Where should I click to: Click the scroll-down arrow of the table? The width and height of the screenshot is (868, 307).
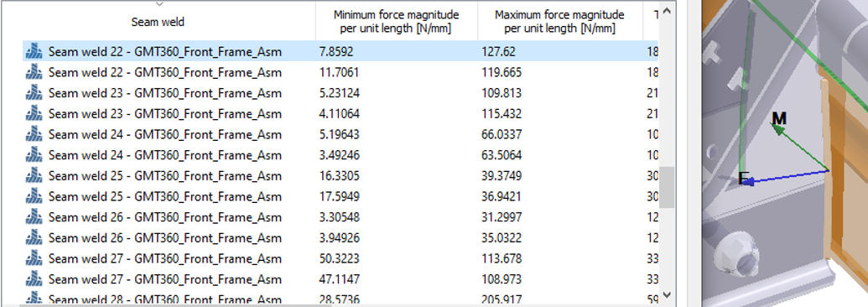667,295
